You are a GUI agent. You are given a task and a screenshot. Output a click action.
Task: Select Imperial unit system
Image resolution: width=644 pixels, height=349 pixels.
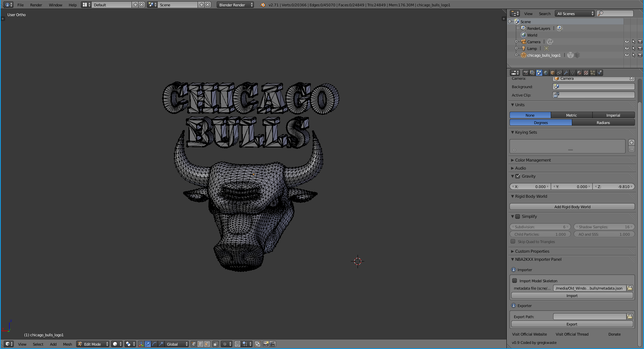click(613, 115)
